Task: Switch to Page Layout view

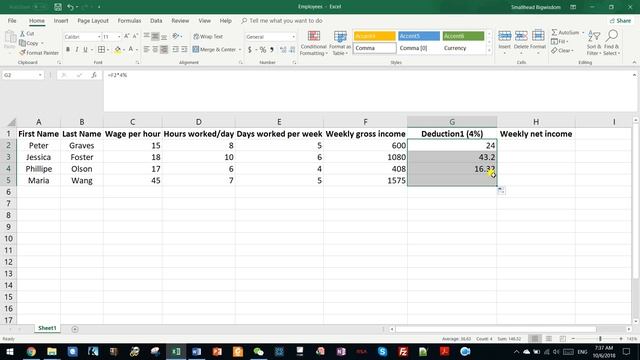Action: coord(549,339)
